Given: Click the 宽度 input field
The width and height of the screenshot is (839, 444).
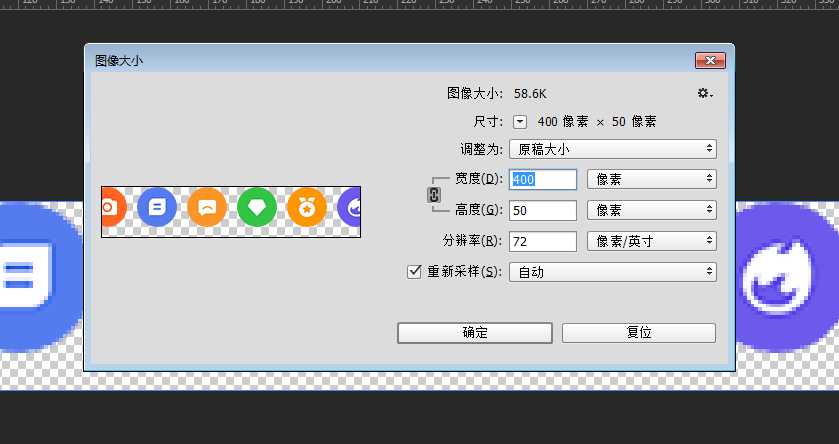Looking at the screenshot, I should coord(543,179).
